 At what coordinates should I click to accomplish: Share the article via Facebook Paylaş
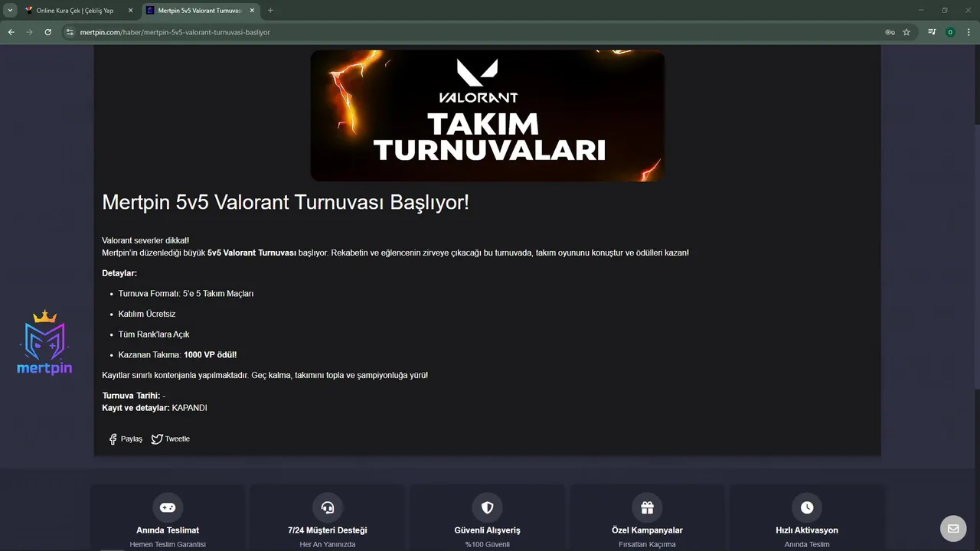[126, 439]
